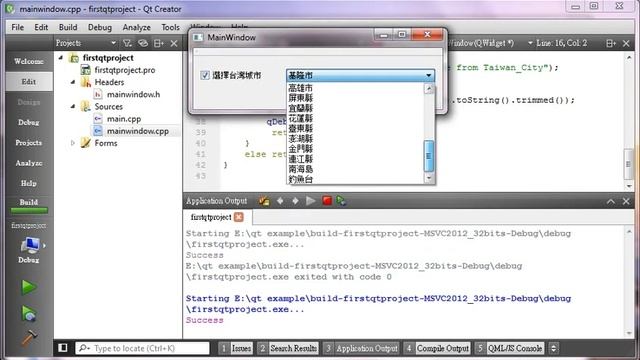This screenshot has width=640, height=360.
Task: Select 花蓮縣 from the dropdown list
Action: click(355, 118)
